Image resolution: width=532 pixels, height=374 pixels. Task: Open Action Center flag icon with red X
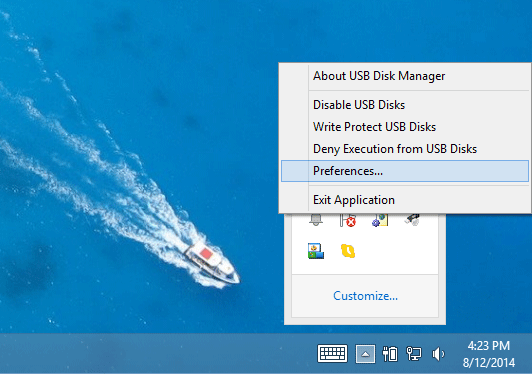coord(348,220)
